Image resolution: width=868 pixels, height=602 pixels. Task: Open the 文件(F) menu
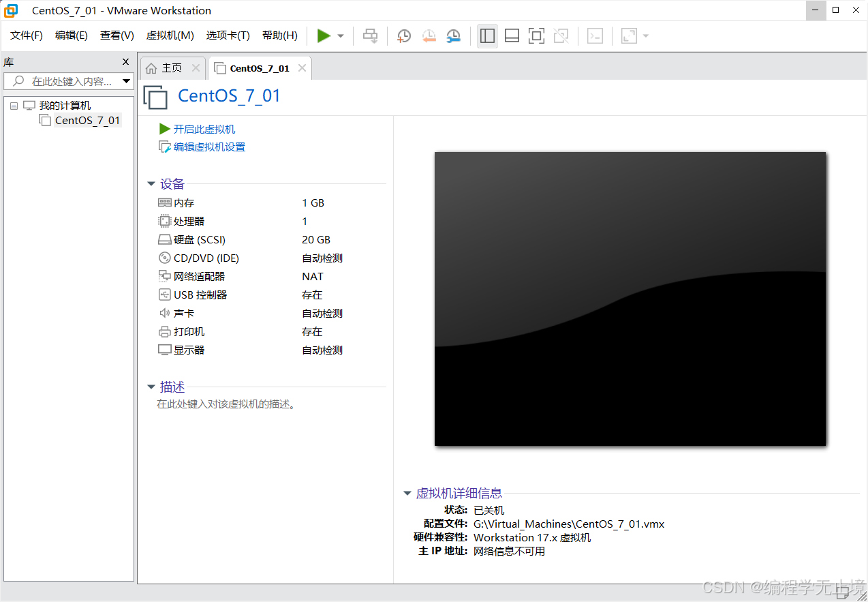pos(27,35)
